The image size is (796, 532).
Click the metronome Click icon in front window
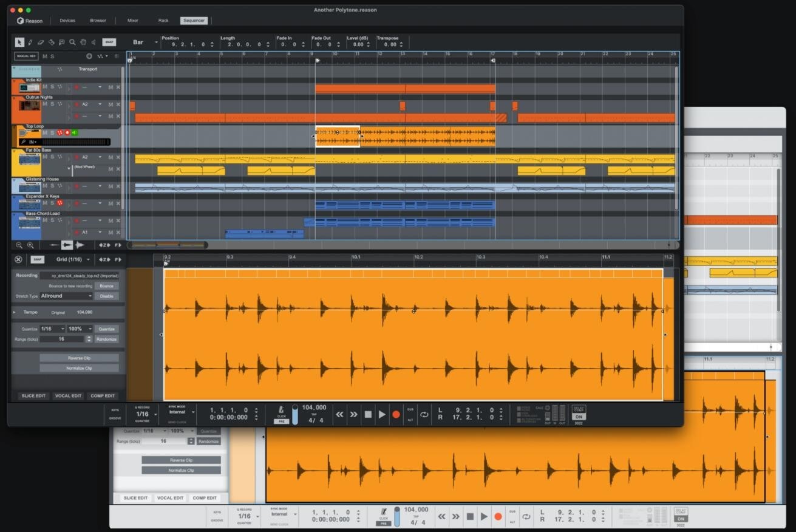(x=281, y=410)
